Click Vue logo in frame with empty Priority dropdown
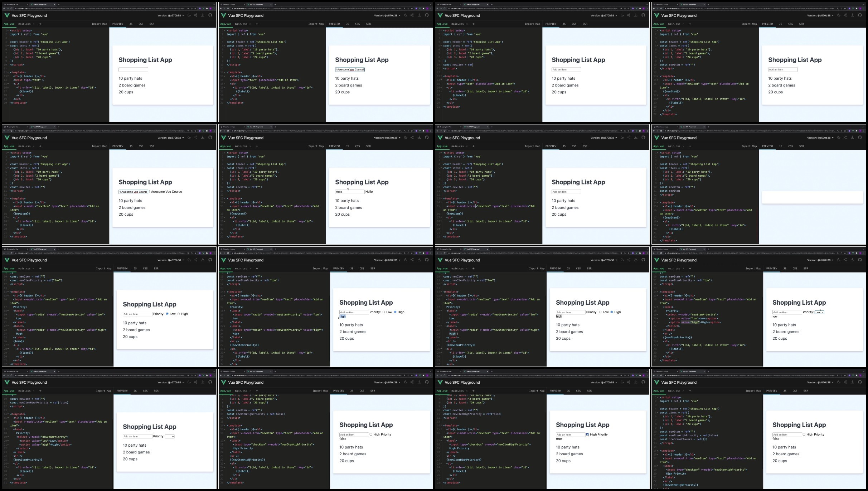The height and width of the screenshot is (491, 868). [7, 382]
